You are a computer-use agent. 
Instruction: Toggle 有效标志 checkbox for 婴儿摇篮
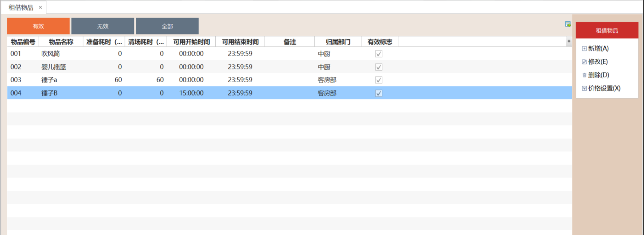[x=379, y=67]
